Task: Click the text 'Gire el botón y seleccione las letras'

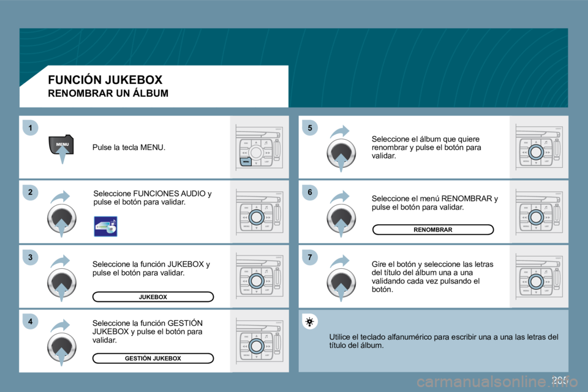Action: [432, 277]
